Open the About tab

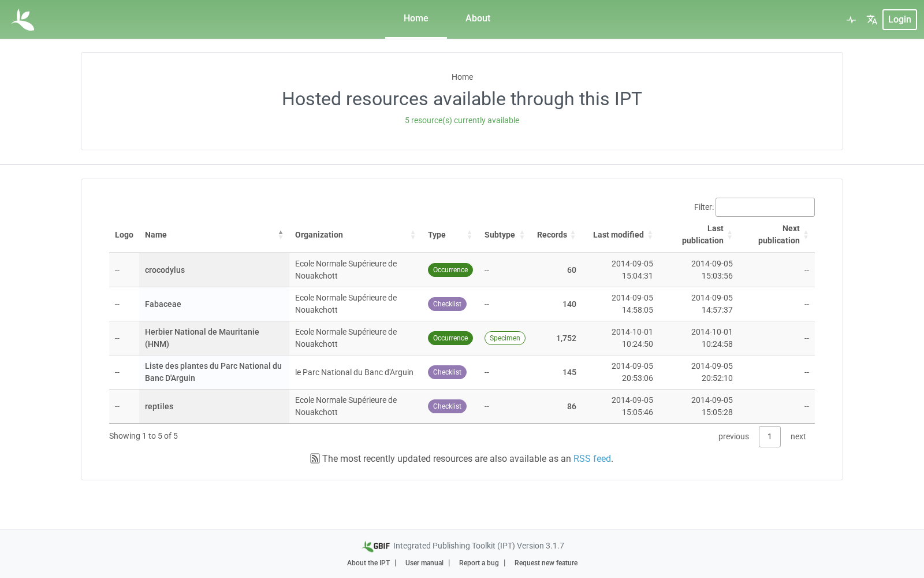coord(478,18)
